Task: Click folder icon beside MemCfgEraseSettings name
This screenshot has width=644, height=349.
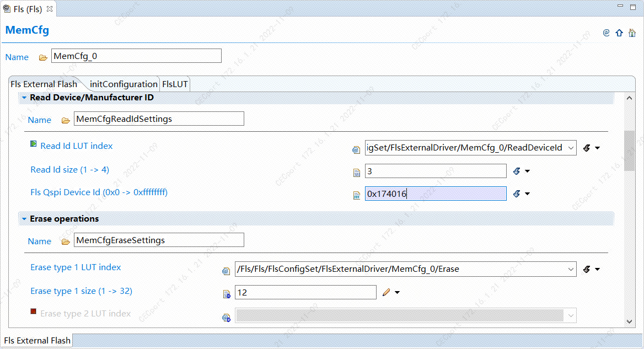Action: 66,241
